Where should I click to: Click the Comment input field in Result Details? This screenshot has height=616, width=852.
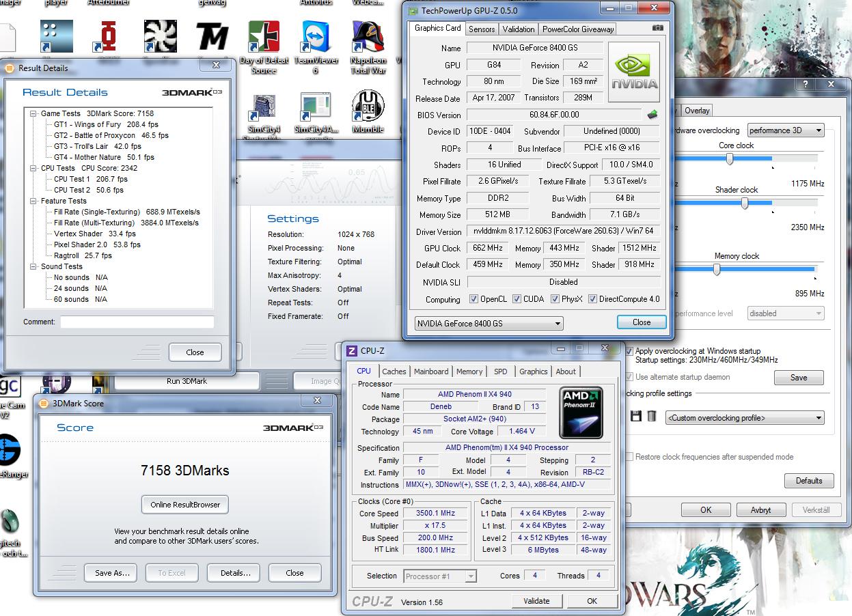(137, 322)
